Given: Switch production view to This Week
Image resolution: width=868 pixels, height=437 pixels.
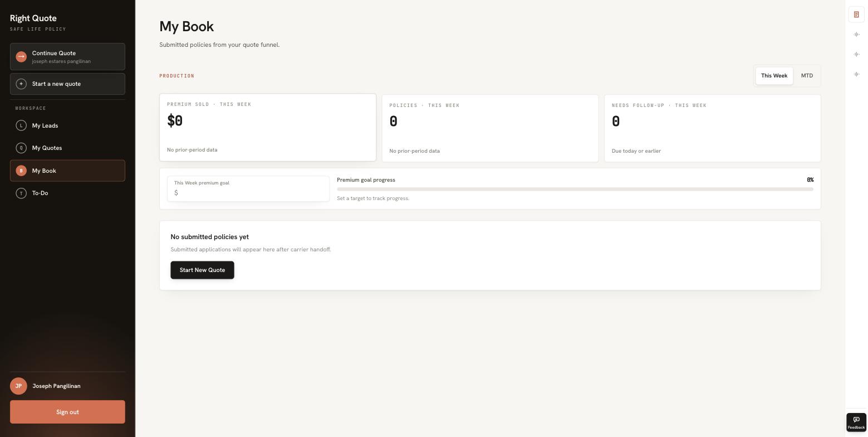Looking at the screenshot, I should [x=774, y=76].
